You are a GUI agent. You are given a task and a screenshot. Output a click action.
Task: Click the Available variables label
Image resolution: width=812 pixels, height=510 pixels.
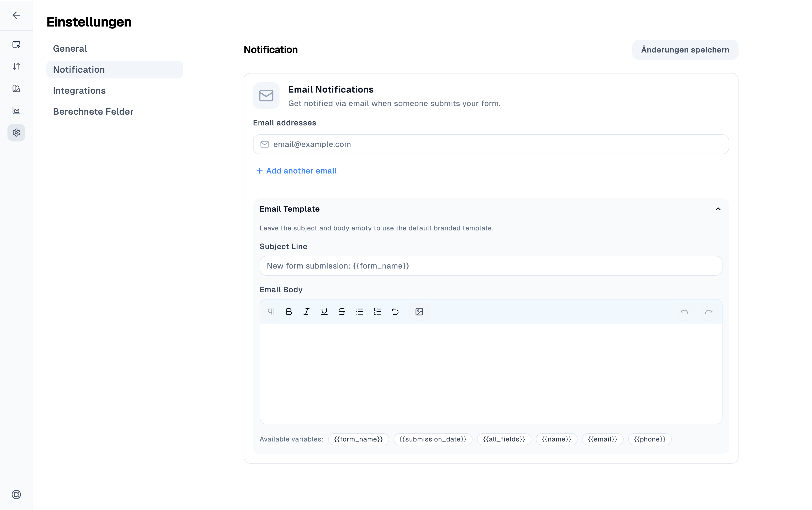[x=291, y=439]
